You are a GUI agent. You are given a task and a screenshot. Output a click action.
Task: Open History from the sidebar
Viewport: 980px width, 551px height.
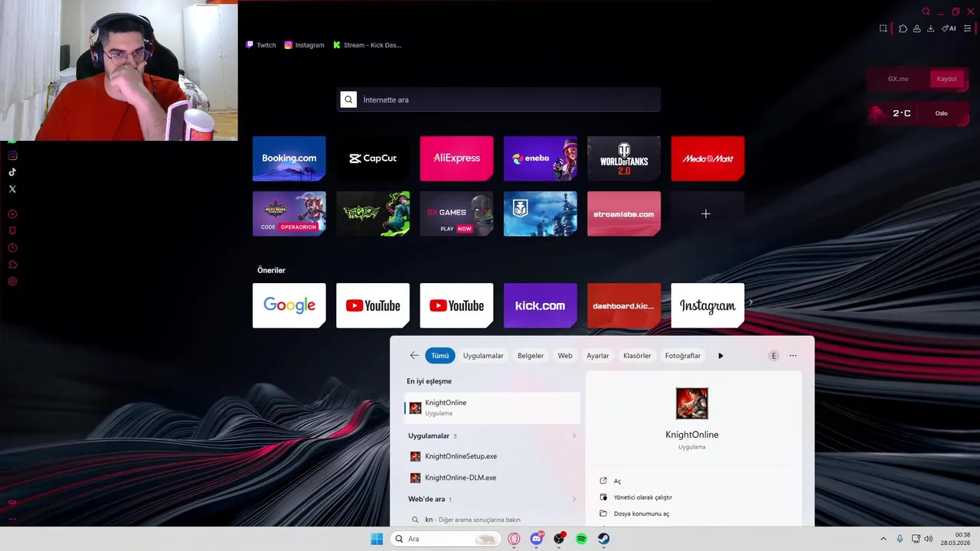[x=12, y=248]
